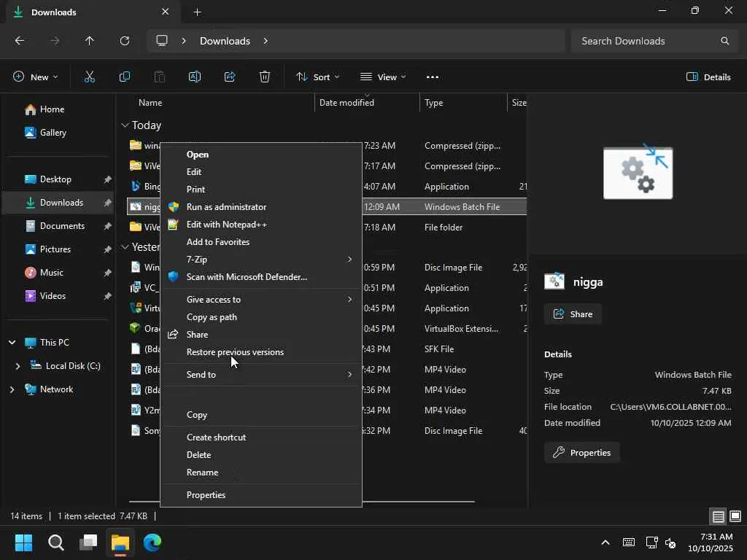Image resolution: width=747 pixels, height=560 pixels.
Task: Select Run as administrator in context menu
Action: pos(226,207)
